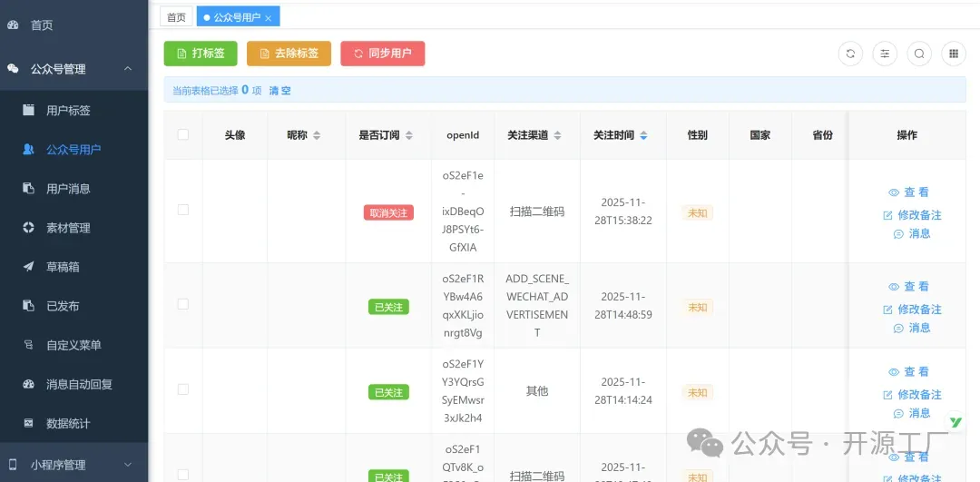Collapse the 公众号管理 menu chevron
Viewport: 980px width, 482px height.
(128, 69)
